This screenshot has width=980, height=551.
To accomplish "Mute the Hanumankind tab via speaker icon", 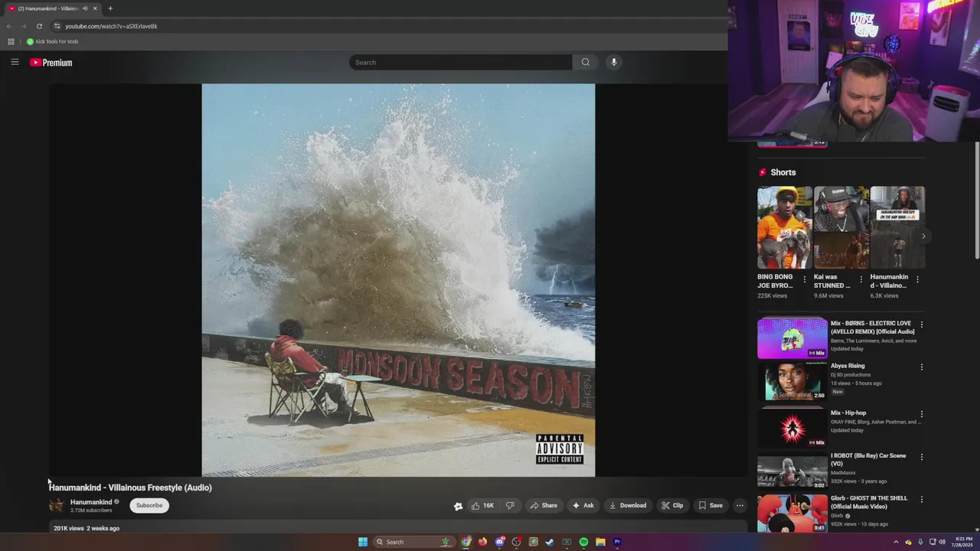I will 84,8.
